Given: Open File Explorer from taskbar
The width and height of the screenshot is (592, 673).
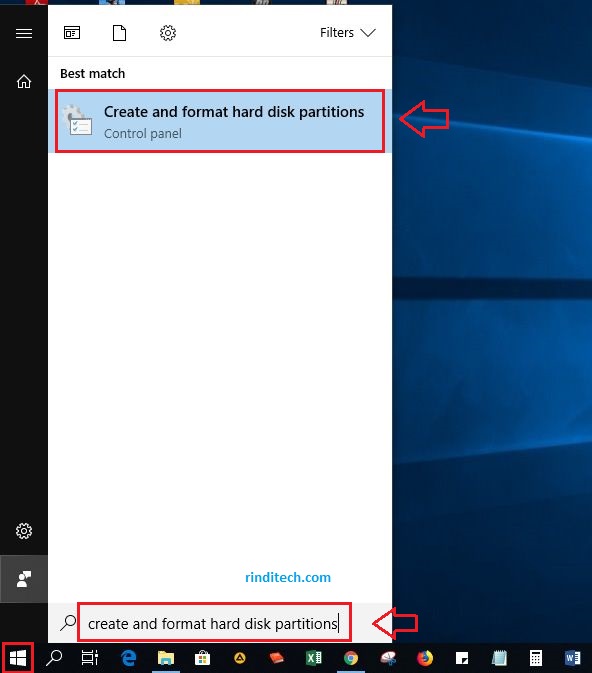Looking at the screenshot, I should pos(166,658).
